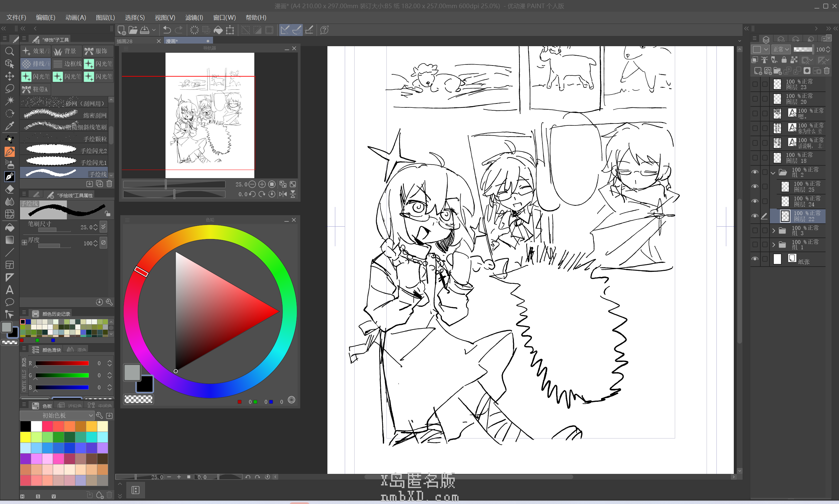Click the Save icon in command bar
Viewport: 839px width, 504px height.
click(145, 30)
